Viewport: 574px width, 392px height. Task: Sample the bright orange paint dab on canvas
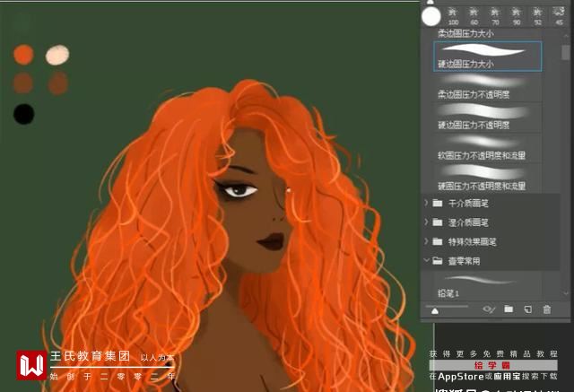[x=23, y=55]
